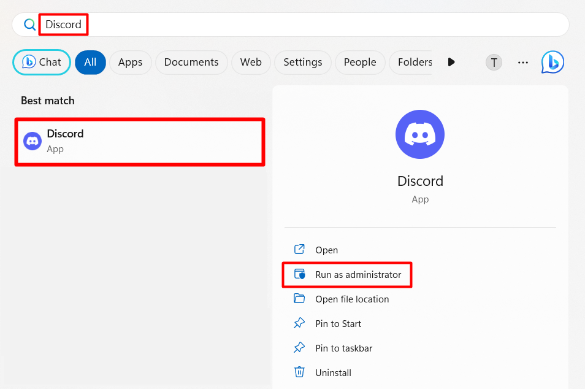The image size is (585, 392).
Task: Switch to the Web filter
Action: click(x=251, y=63)
